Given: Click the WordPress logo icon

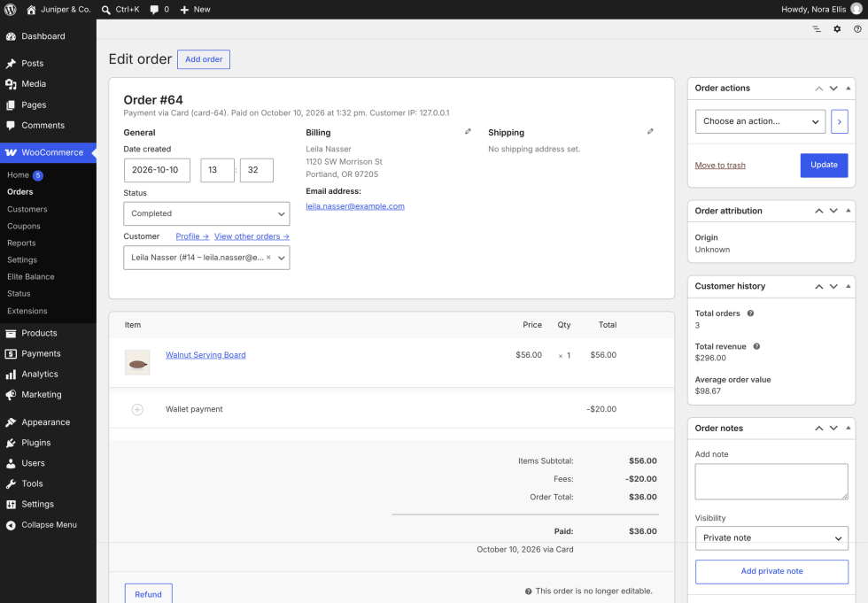Looking at the screenshot, I should [x=11, y=10].
